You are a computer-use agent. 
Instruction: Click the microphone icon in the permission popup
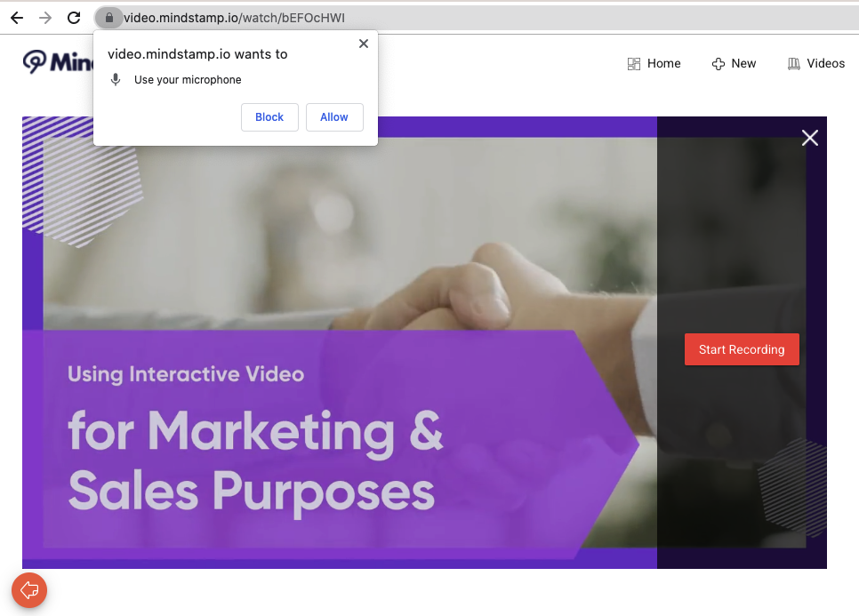point(116,80)
